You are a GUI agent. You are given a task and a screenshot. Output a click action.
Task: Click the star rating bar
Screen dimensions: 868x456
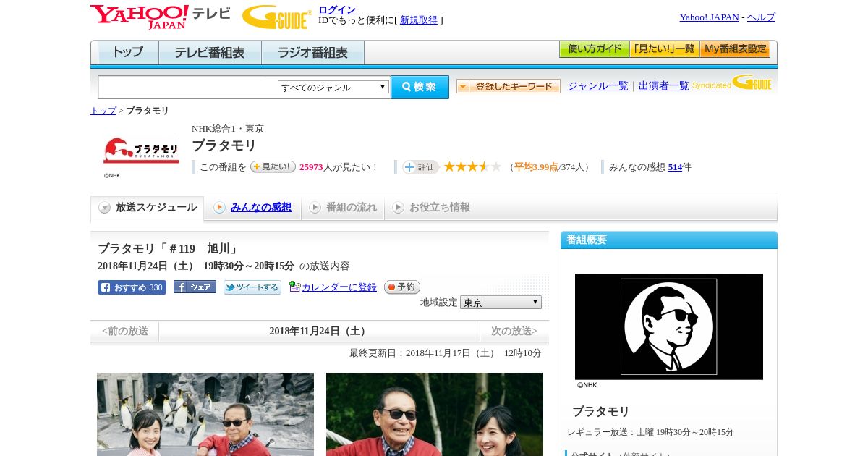(472, 166)
